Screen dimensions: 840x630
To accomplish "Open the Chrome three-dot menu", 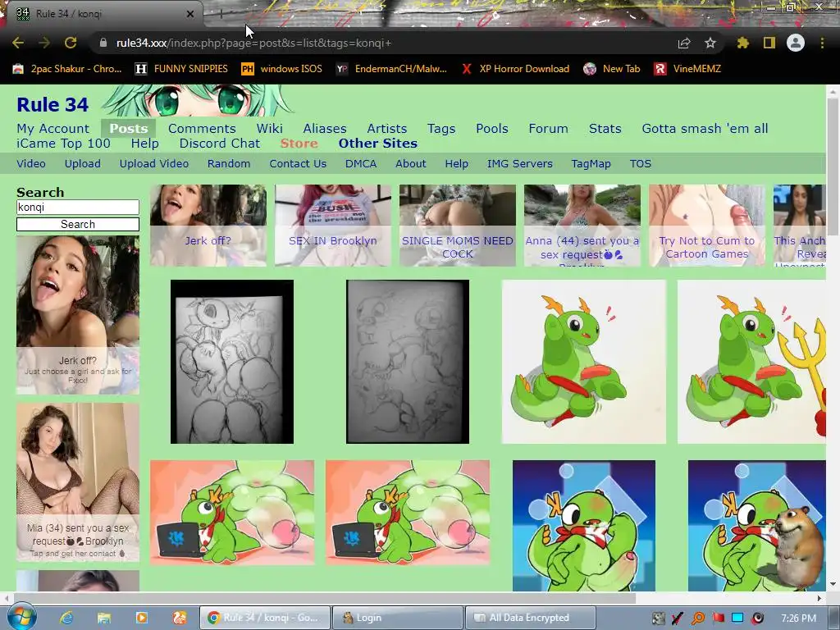I will 822,43.
